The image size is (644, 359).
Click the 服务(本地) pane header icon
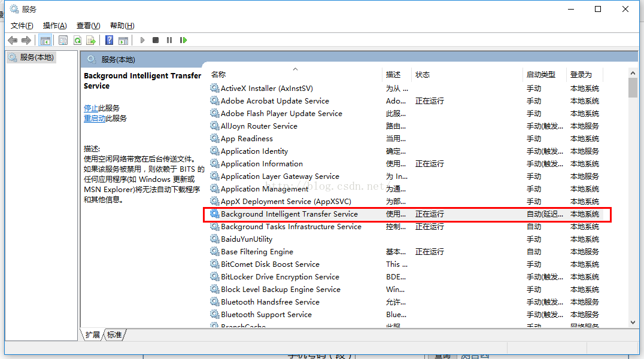[x=92, y=60]
